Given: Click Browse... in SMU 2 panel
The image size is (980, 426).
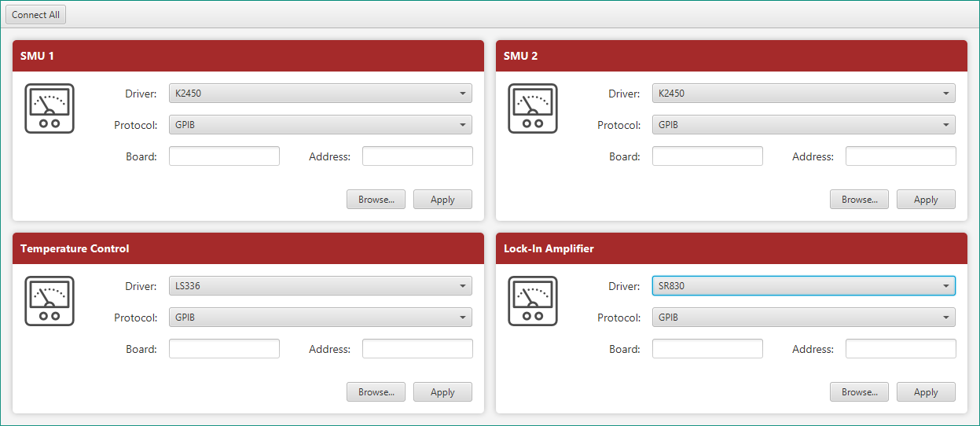Looking at the screenshot, I should coord(859,200).
